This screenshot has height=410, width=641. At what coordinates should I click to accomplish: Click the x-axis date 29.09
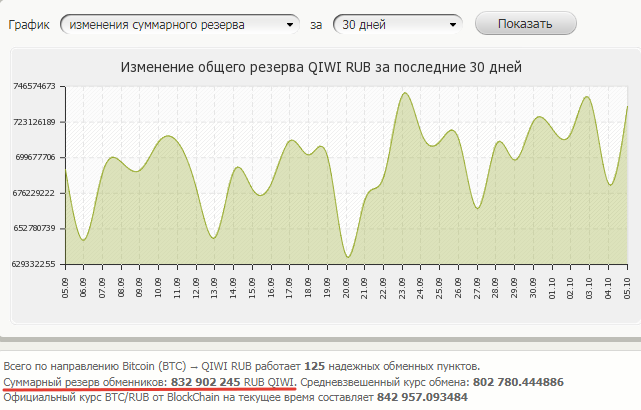(514, 288)
